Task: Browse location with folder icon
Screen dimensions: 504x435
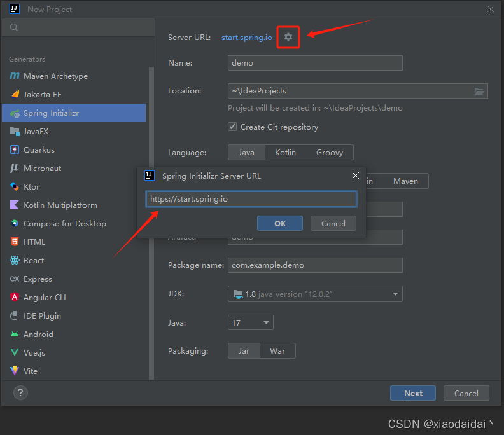Action: [479, 91]
